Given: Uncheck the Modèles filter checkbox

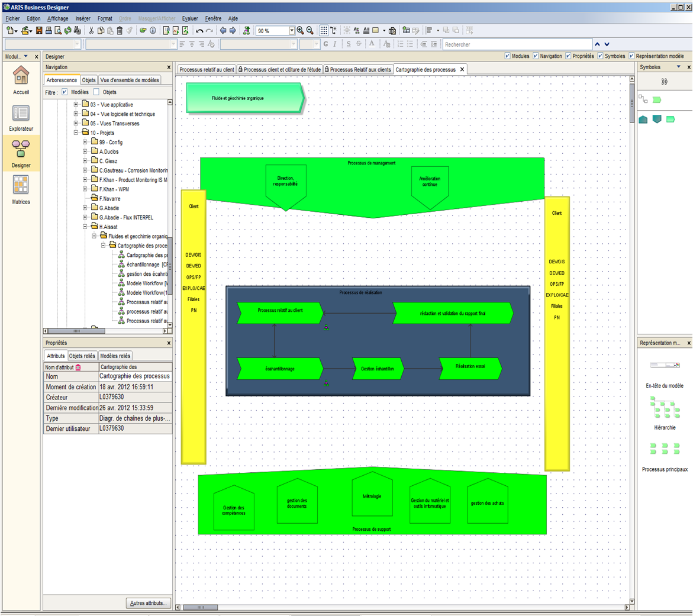Looking at the screenshot, I should click(65, 92).
